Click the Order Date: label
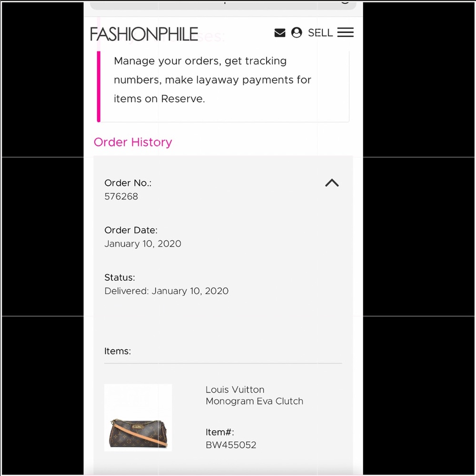 (131, 230)
